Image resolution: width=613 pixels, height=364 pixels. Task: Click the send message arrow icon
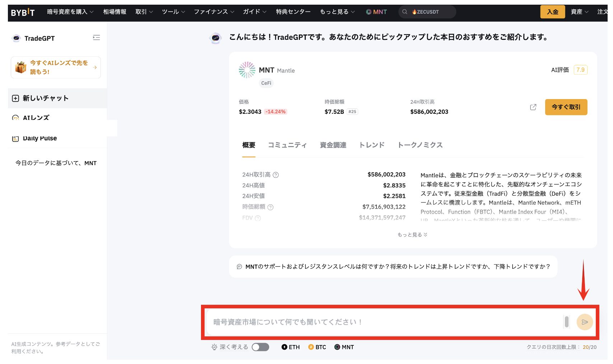pos(584,322)
